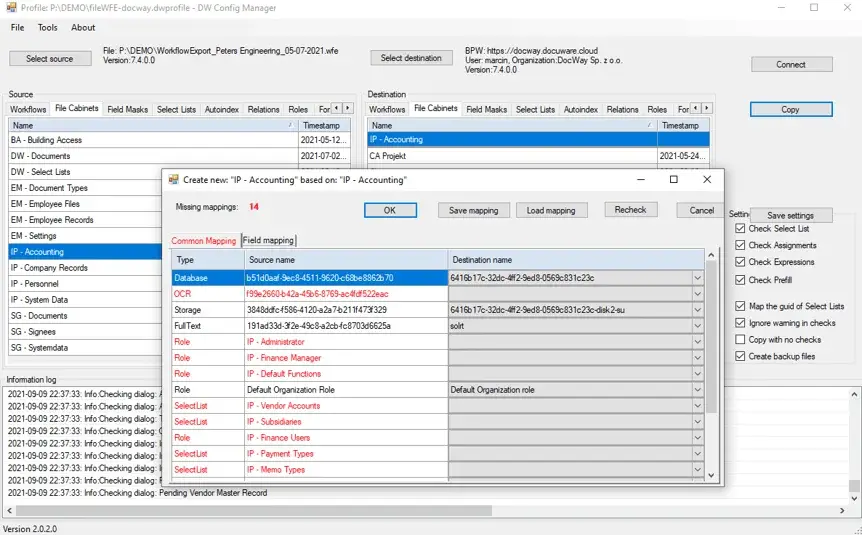The height and width of the screenshot is (535, 862).
Task: Close the Create new mapping dialog
Action: click(707, 179)
